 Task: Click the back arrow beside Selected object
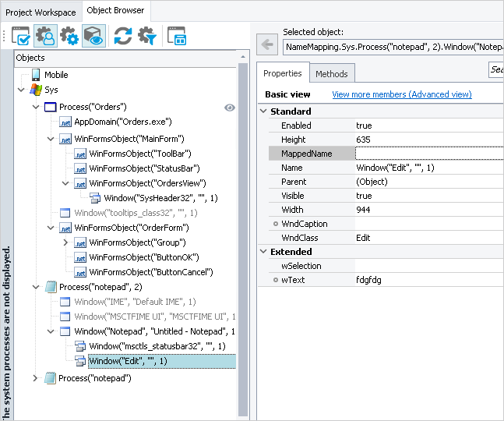(x=267, y=46)
